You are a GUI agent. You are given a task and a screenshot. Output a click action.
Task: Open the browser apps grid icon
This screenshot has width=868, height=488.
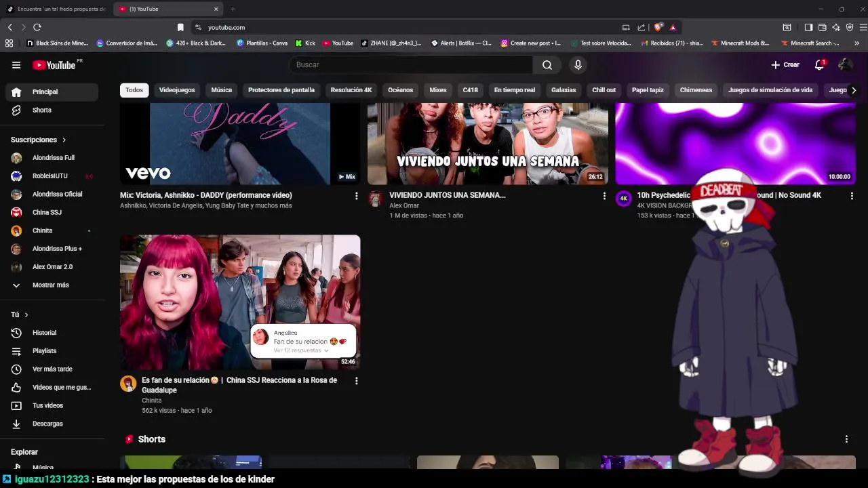(9, 43)
